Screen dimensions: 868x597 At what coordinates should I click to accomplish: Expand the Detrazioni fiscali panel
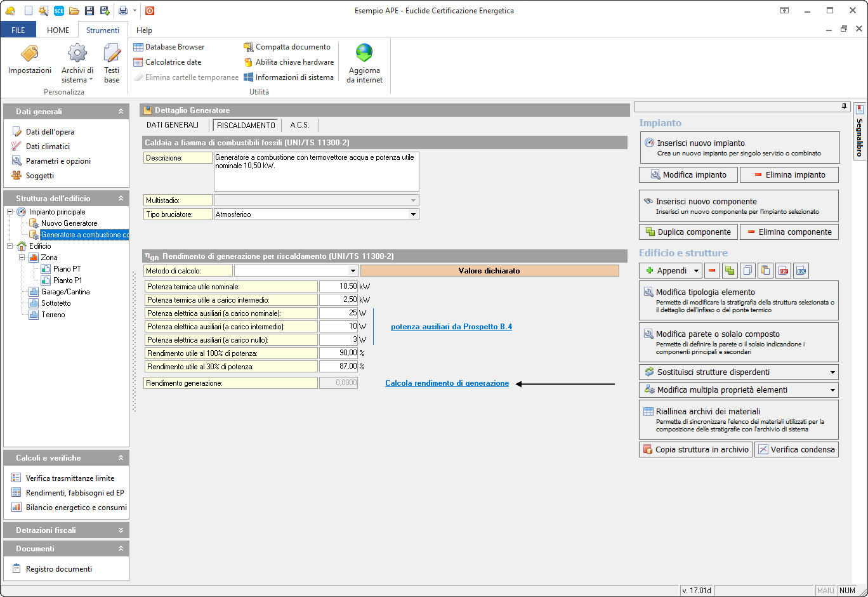[x=121, y=530]
